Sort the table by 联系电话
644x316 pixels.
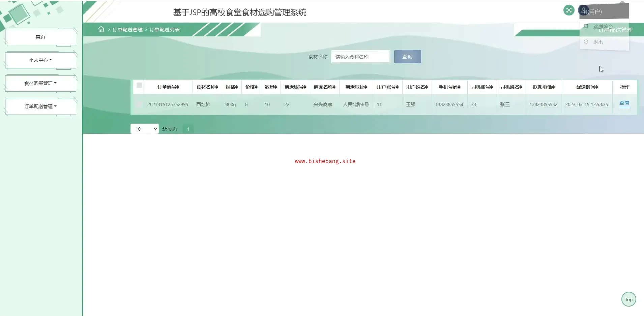[544, 87]
